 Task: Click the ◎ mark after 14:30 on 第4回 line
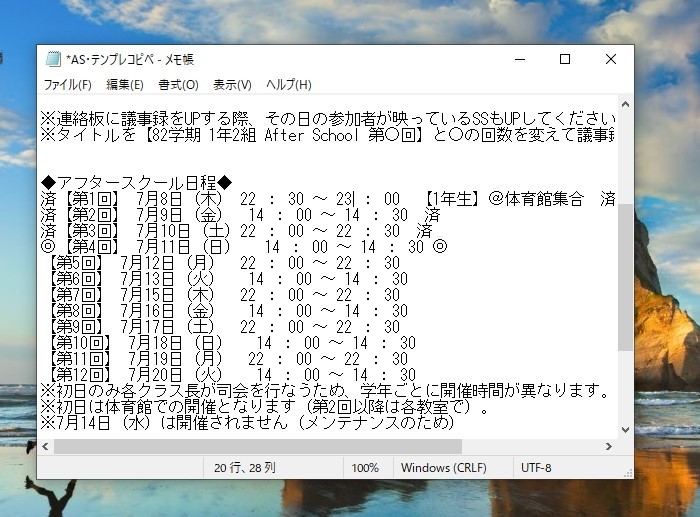(440, 246)
